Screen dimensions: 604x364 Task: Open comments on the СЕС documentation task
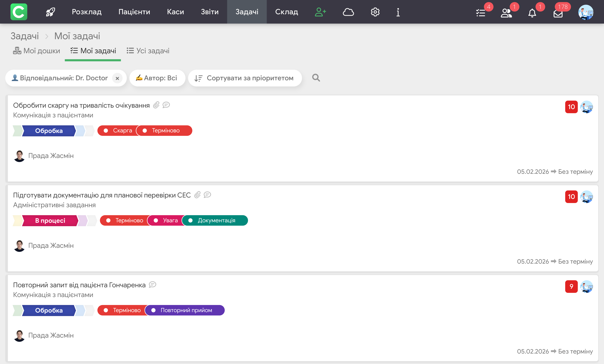(x=207, y=195)
